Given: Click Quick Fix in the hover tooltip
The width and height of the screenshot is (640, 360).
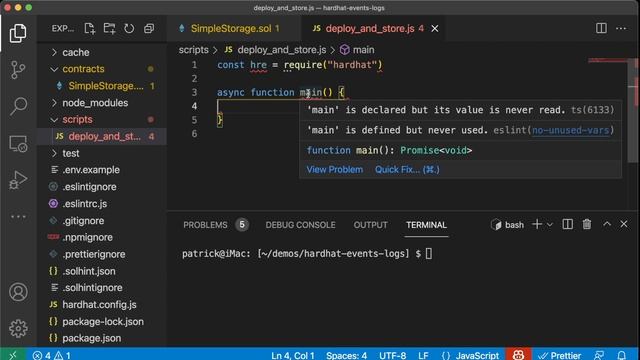Looking at the screenshot, I should [407, 170].
